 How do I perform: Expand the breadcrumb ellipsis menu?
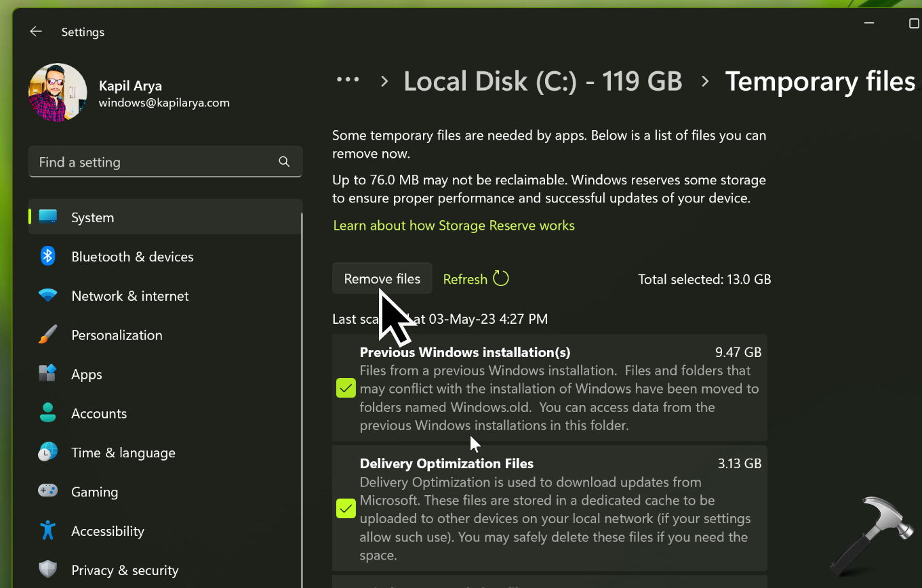[x=348, y=81]
